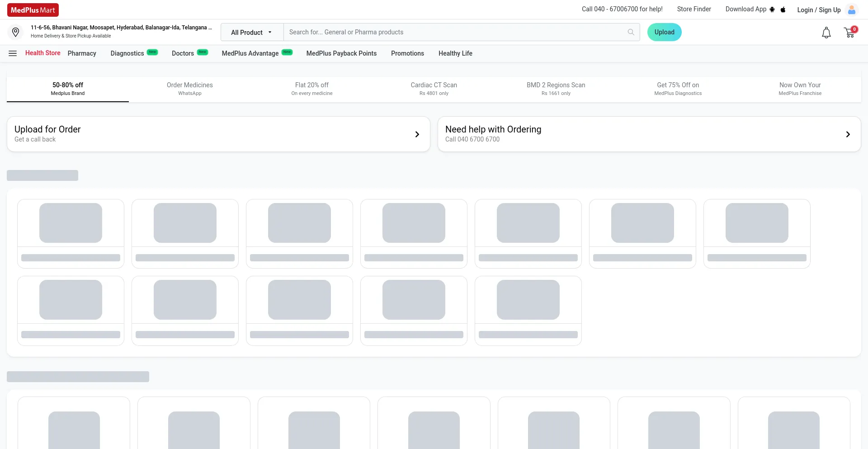The height and width of the screenshot is (449, 868).
Task: Select Get 75% Off on Diagnostics tab
Action: [x=678, y=89]
